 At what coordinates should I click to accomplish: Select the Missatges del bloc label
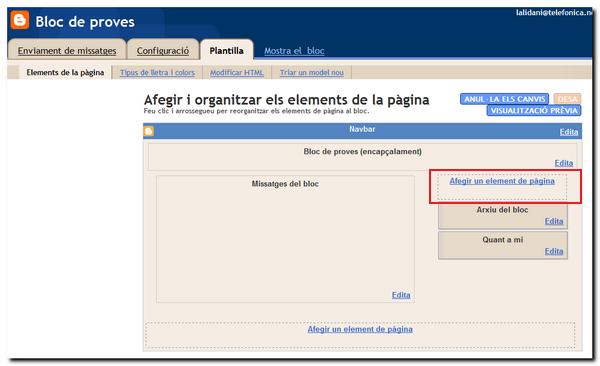(285, 184)
